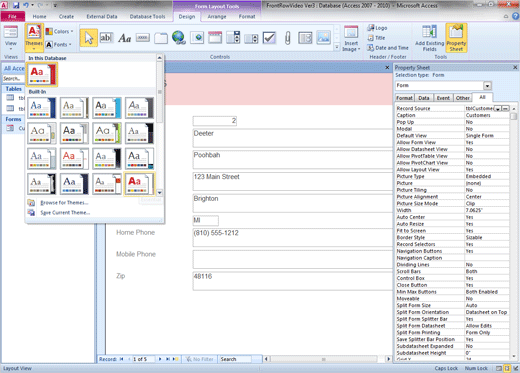This screenshot has height=373, width=520.
Task: Open Property Sheet Format tab
Action: pyautogui.click(x=404, y=98)
